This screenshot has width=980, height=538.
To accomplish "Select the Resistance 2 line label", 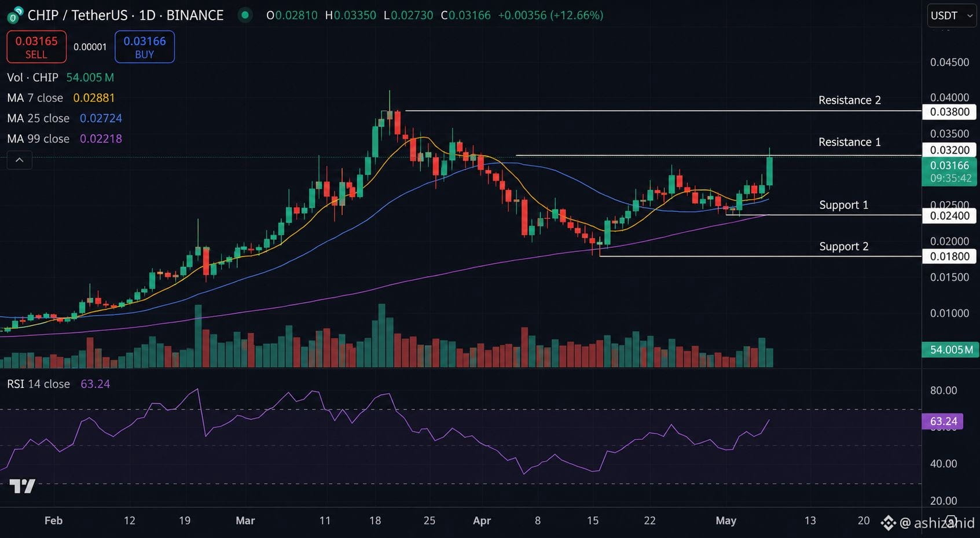I will tap(850, 100).
